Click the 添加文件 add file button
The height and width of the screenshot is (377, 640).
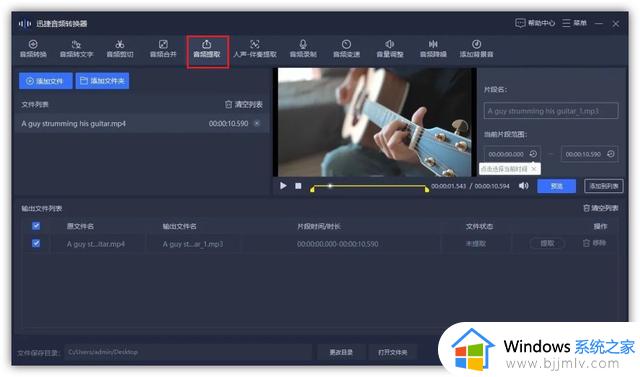[46, 81]
